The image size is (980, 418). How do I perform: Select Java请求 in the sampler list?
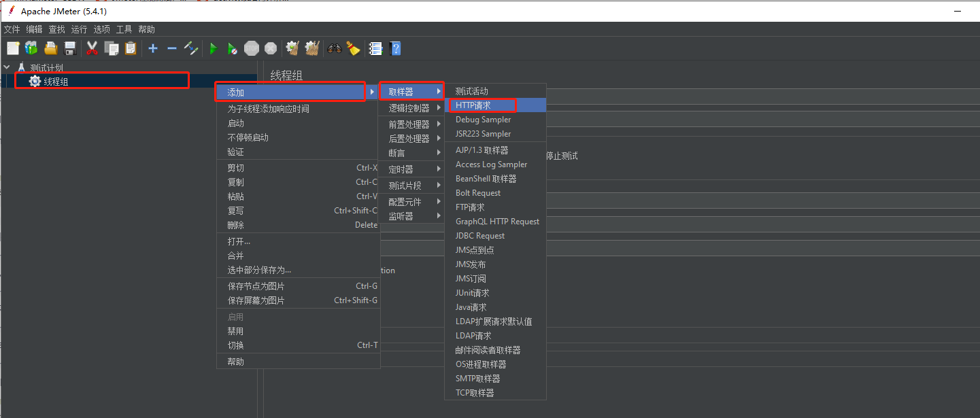click(x=496, y=307)
